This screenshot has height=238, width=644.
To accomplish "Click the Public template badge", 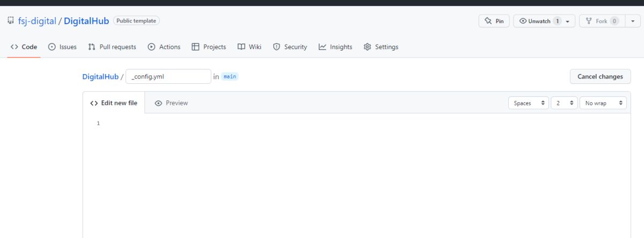I will click(136, 21).
